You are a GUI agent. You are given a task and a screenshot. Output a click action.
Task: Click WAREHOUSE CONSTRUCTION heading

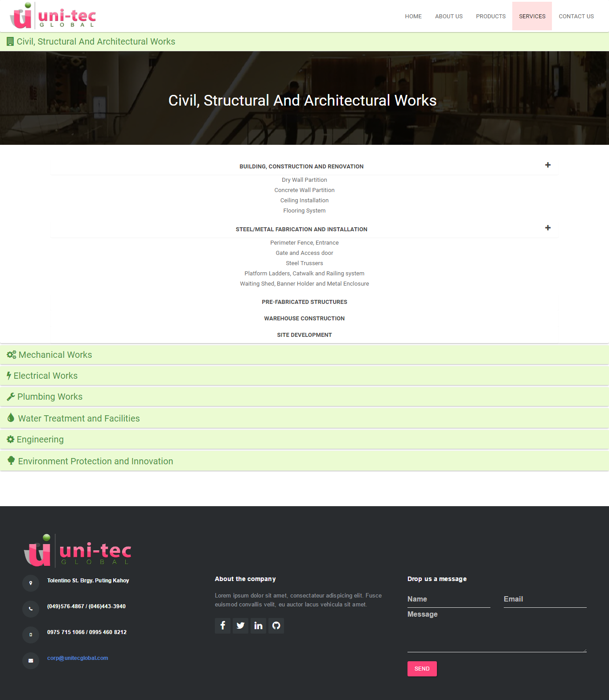click(304, 319)
